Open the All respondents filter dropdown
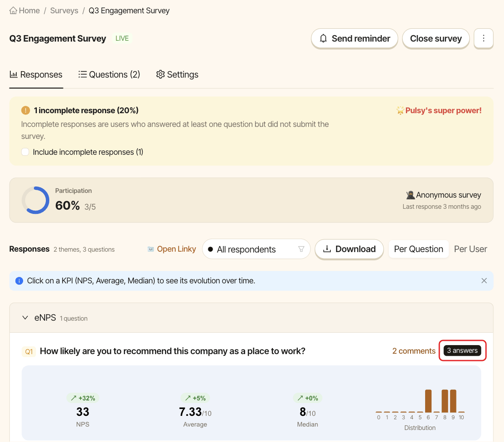 (x=256, y=249)
